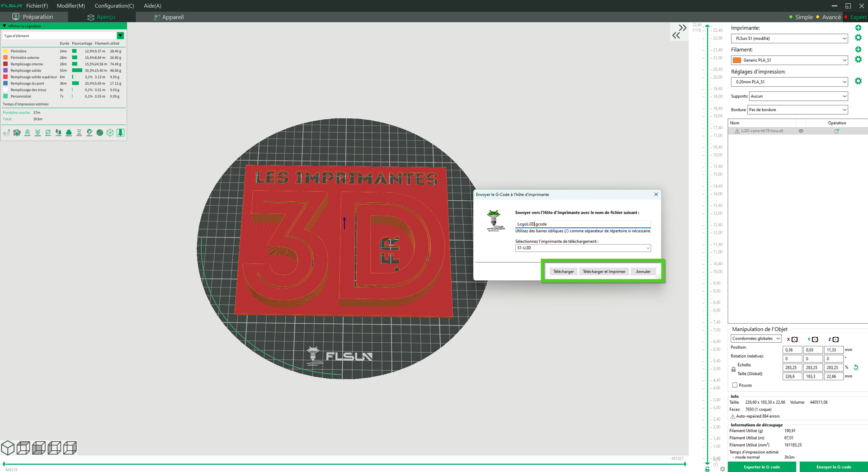Toggle print pauses hourglass icon
This screenshot has width=868, height=472.
click(79, 132)
